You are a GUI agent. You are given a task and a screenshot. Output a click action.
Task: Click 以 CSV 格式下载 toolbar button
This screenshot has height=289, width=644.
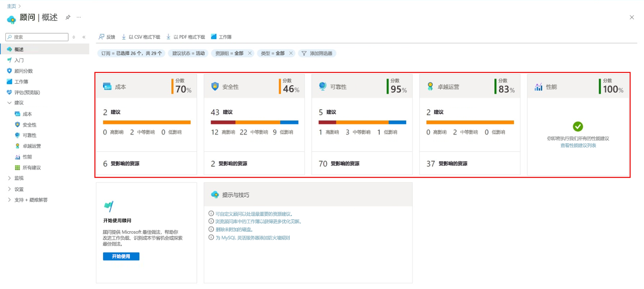(x=141, y=37)
